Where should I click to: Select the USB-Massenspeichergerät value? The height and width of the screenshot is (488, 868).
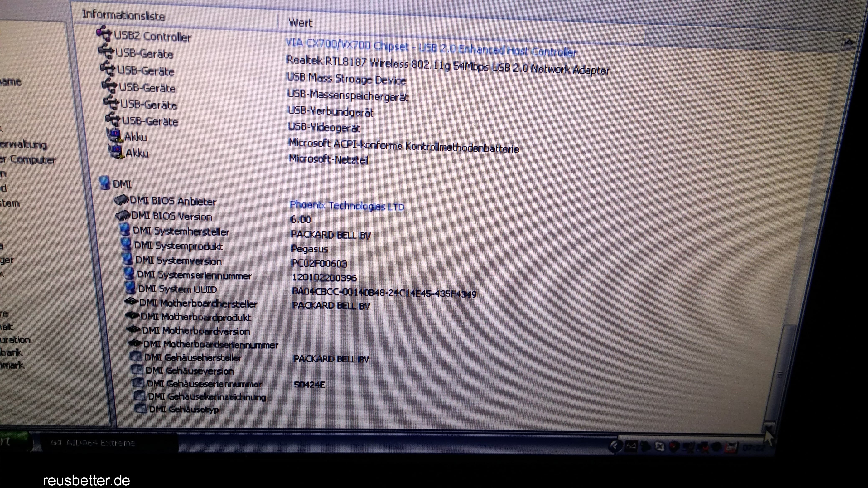(348, 95)
